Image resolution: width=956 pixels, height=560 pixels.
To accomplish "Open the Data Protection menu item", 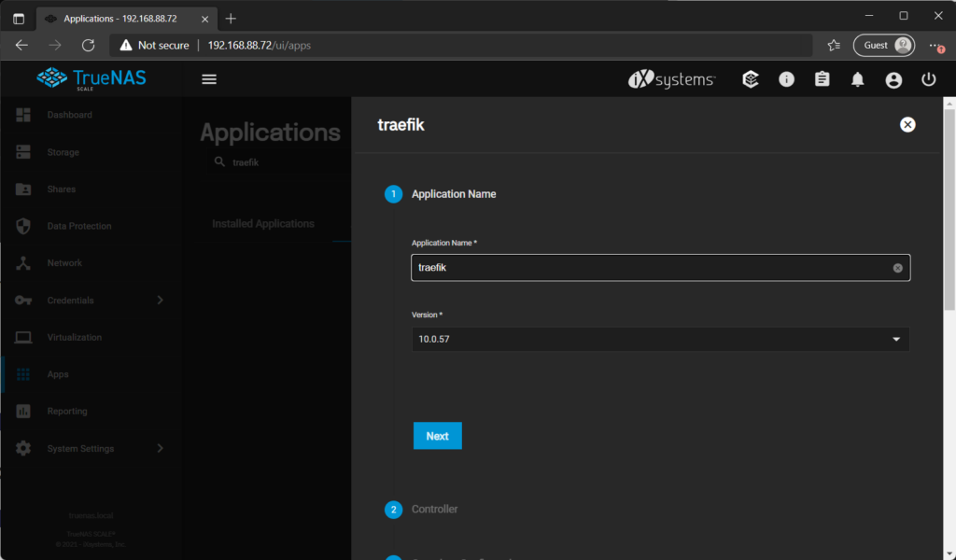I will pyautogui.click(x=79, y=226).
